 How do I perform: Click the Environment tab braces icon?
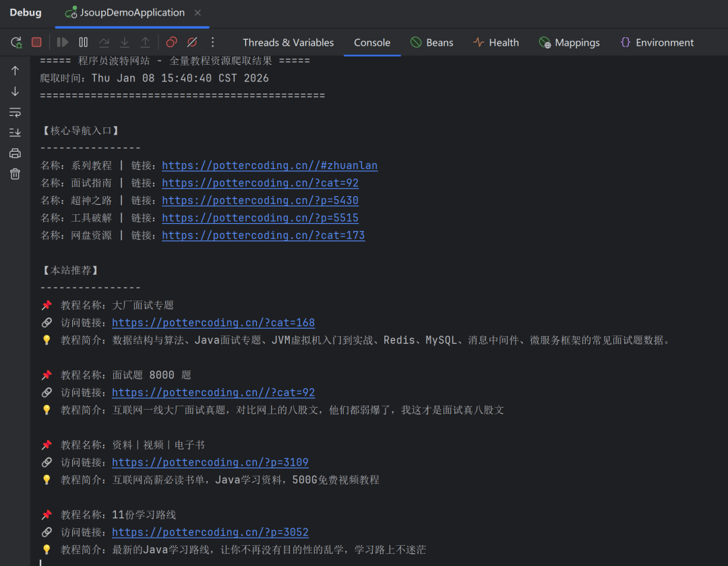[626, 42]
